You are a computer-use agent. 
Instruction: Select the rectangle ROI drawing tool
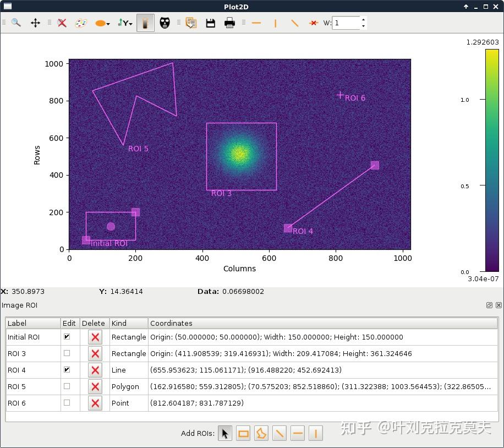pos(243,433)
